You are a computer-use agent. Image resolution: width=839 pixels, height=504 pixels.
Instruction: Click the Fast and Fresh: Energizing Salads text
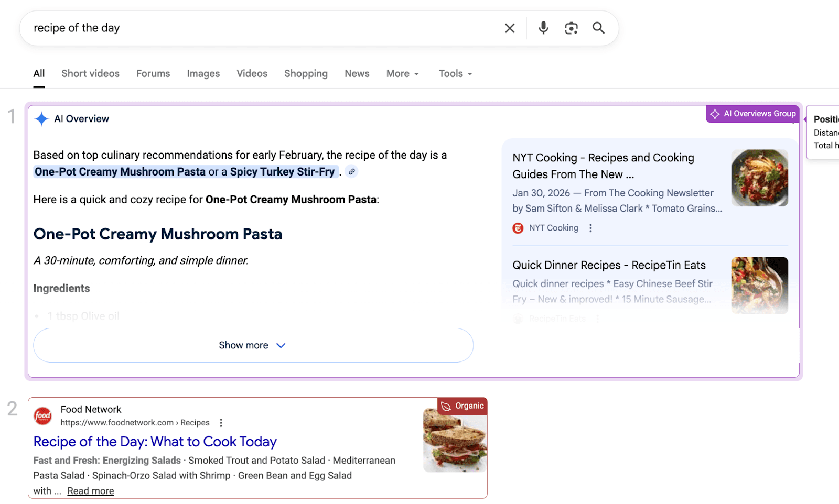[x=107, y=461]
